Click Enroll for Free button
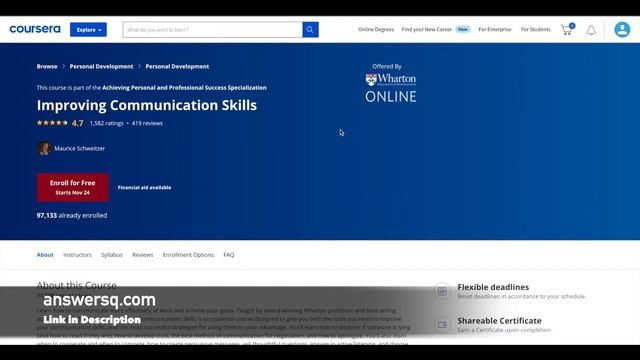This screenshot has height=360, width=640. click(73, 187)
